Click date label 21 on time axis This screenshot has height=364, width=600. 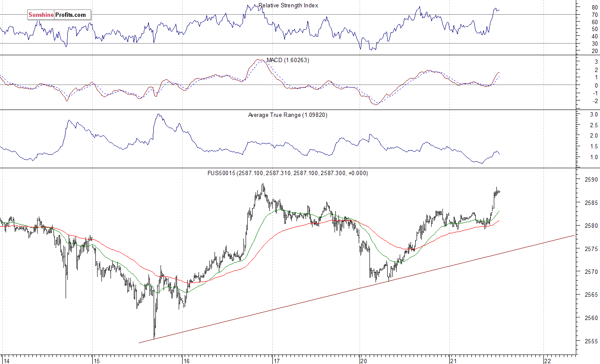[x=453, y=361]
